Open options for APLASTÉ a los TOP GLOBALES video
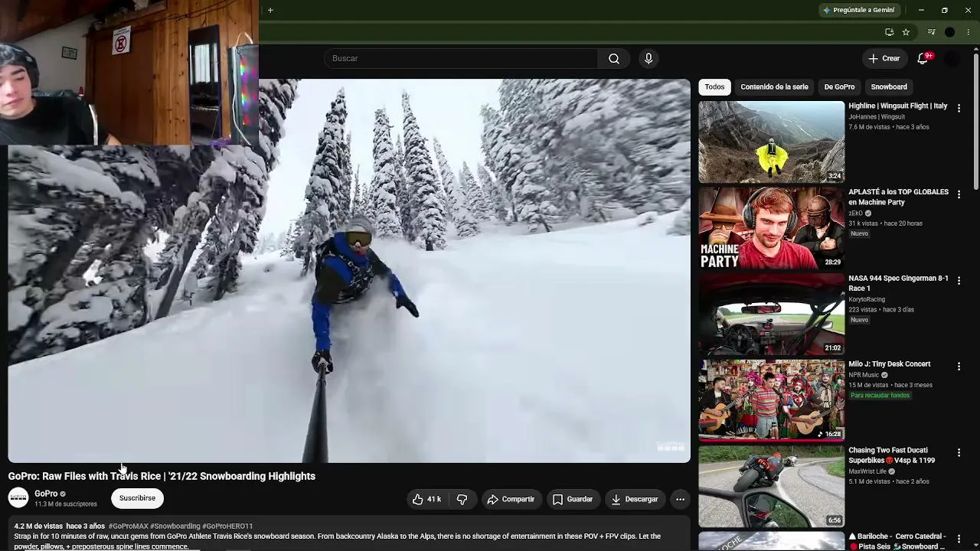 (x=959, y=195)
